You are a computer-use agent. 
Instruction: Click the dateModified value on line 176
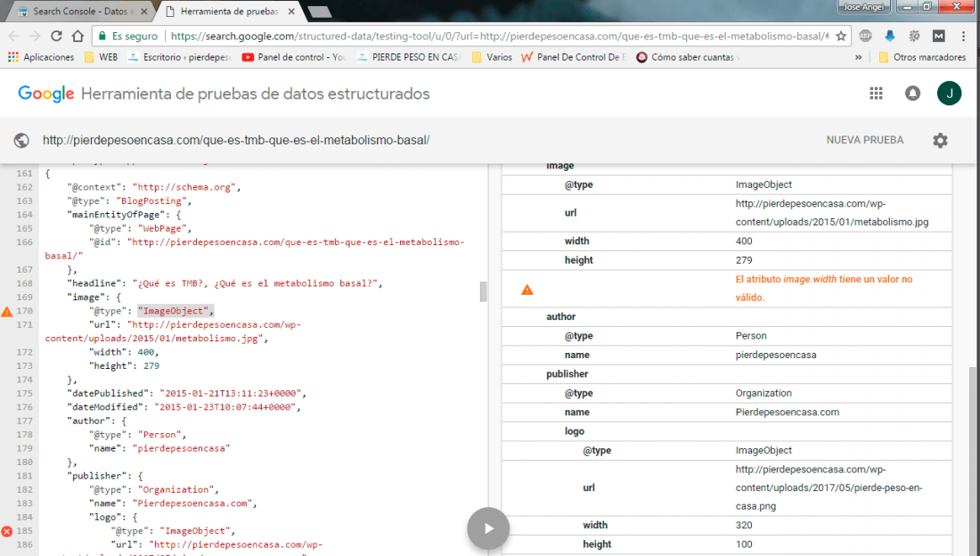[x=225, y=407]
